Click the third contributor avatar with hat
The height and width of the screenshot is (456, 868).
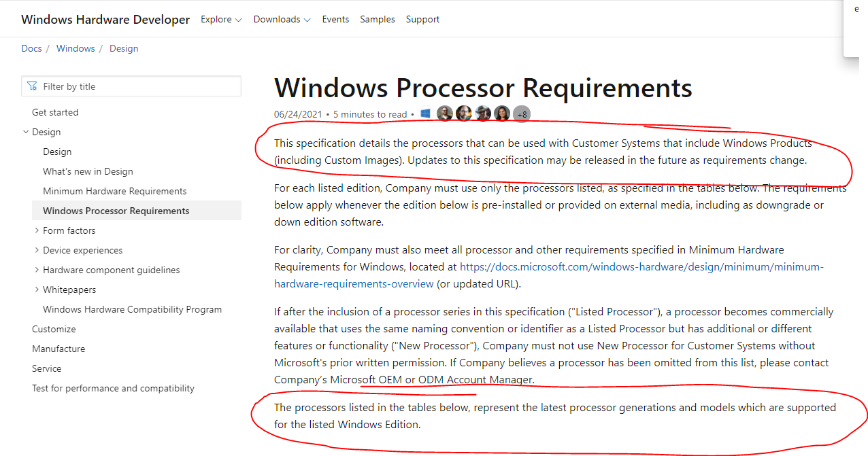[x=483, y=113]
